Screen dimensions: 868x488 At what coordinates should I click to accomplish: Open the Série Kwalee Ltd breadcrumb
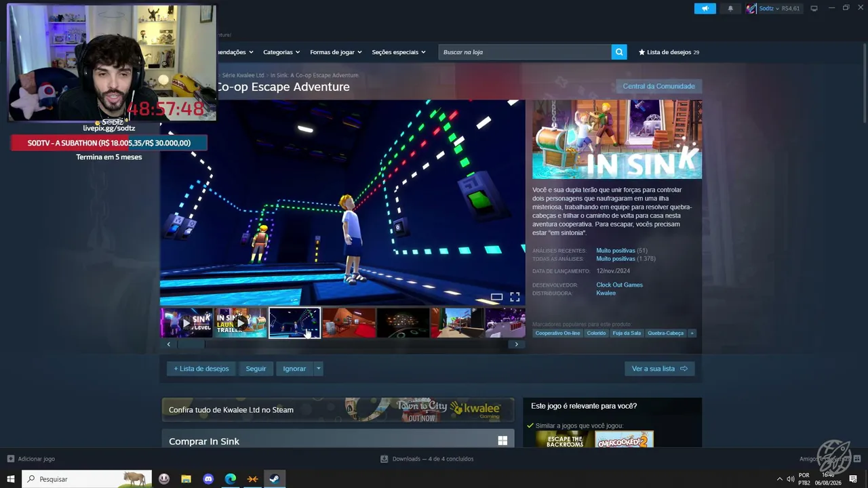(x=243, y=75)
